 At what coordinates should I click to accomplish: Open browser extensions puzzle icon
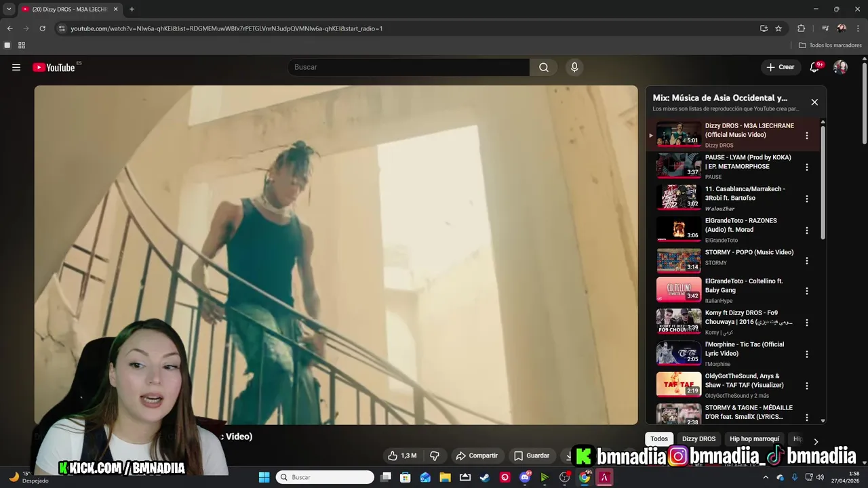[801, 28]
